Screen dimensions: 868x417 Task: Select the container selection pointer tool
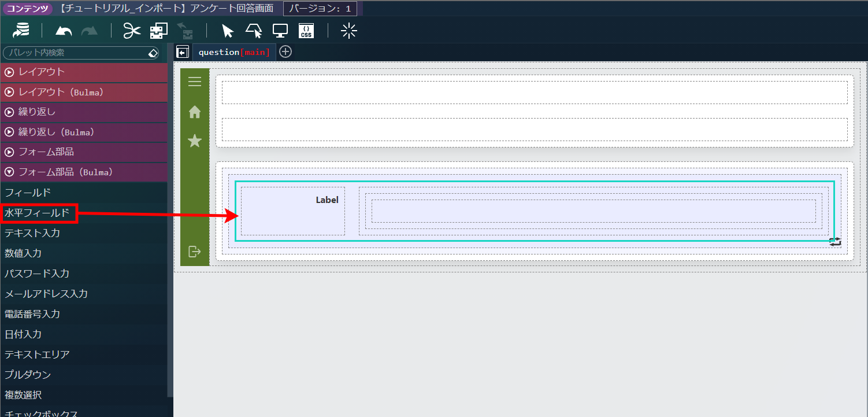(x=254, y=31)
